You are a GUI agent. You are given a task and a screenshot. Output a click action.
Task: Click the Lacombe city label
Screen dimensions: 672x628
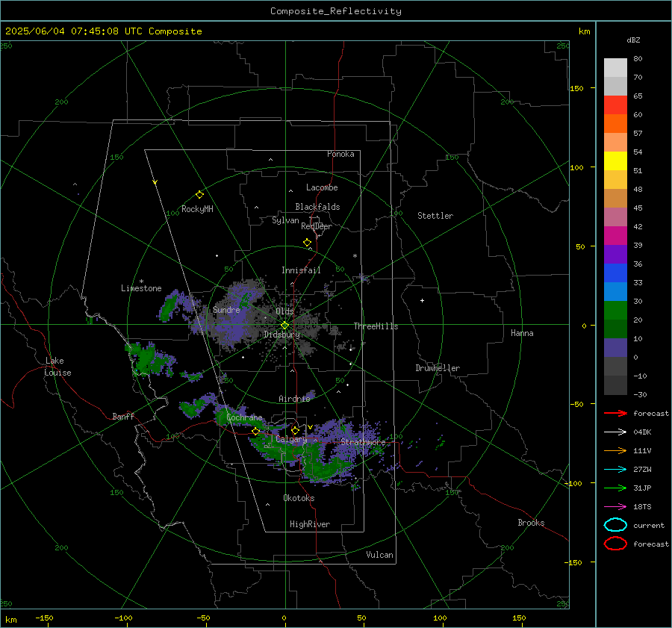pyautogui.click(x=322, y=187)
